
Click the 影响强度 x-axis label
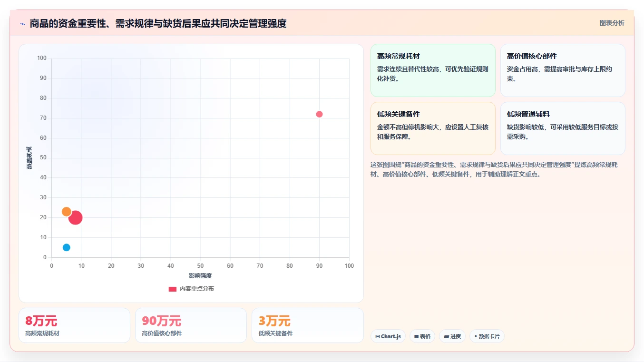click(200, 276)
